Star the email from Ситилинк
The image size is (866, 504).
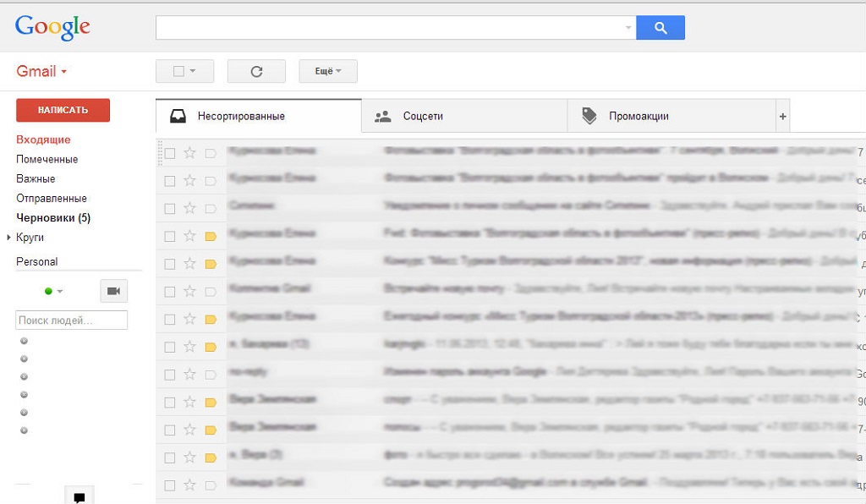pyautogui.click(x=189, y=208)
